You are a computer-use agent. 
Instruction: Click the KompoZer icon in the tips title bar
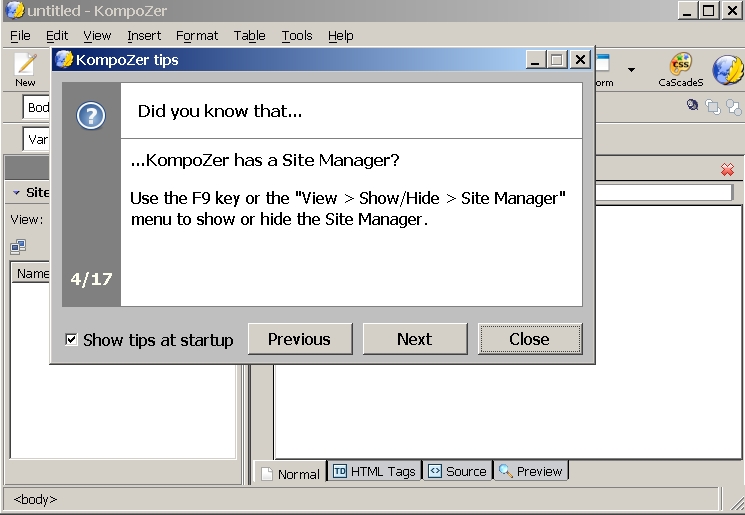tap(64, 59)
